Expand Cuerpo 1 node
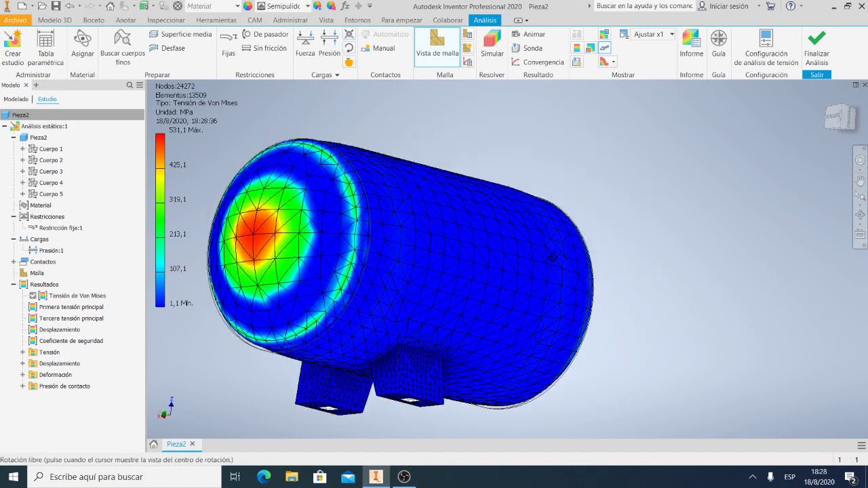868x488 pixels. (22, 149)
